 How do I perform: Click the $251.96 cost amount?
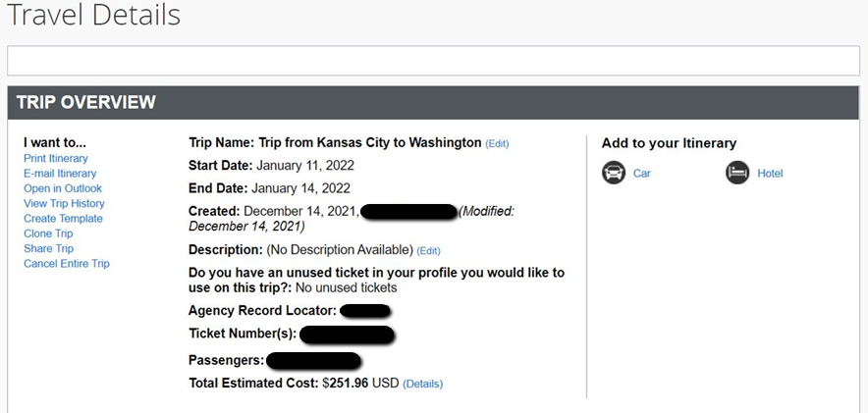[x=346, y=384]
